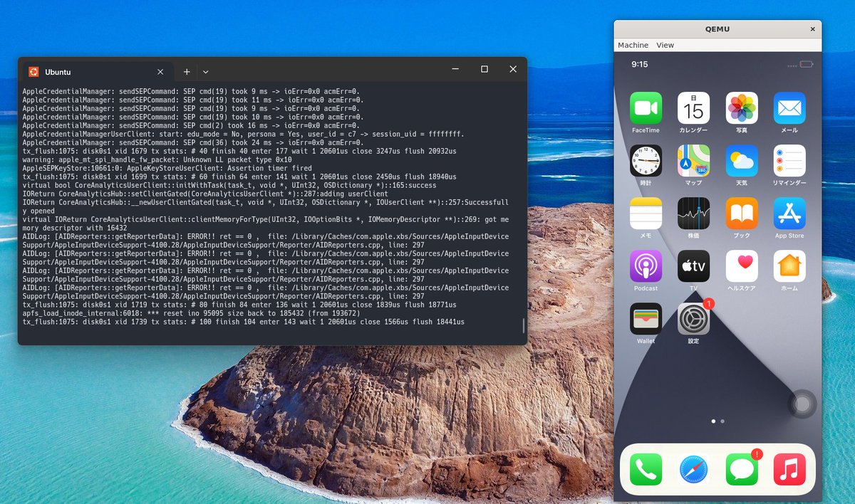
Task: Open the Clock app icon
Action: tap(646, 161)
